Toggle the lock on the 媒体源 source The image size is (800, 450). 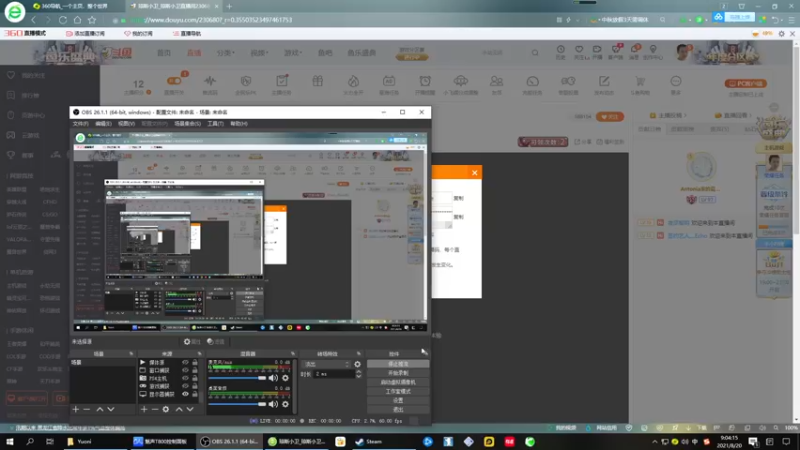click(194, 362)
